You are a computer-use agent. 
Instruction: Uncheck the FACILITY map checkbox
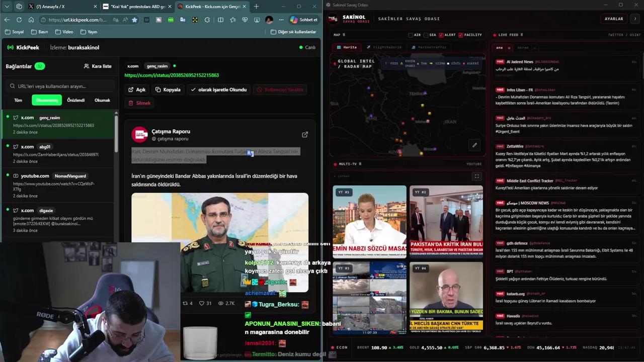coord(460,35)
